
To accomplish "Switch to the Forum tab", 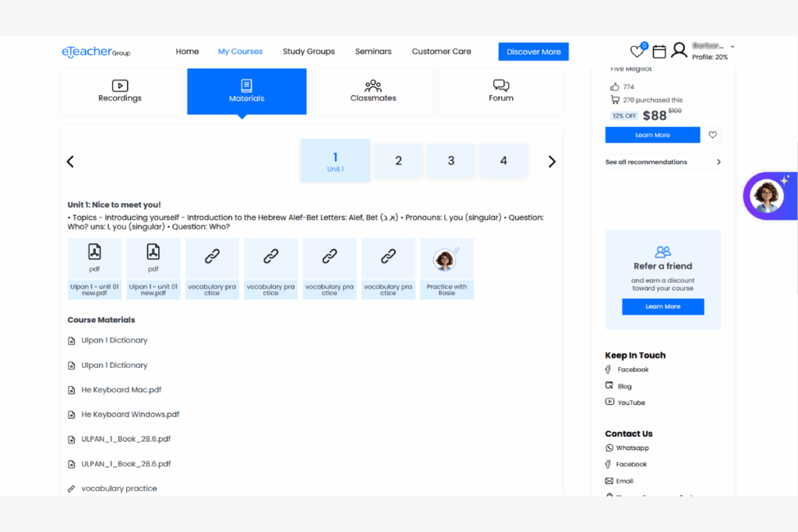I will point(501,91).
